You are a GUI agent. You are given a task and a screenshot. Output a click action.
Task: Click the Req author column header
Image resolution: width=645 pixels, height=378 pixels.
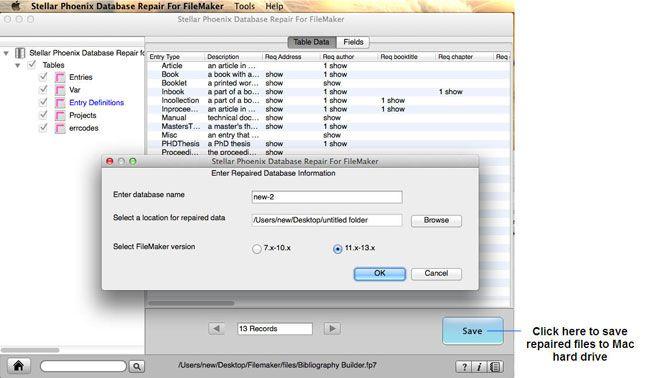pyautogui.click(x=348, y=57)
